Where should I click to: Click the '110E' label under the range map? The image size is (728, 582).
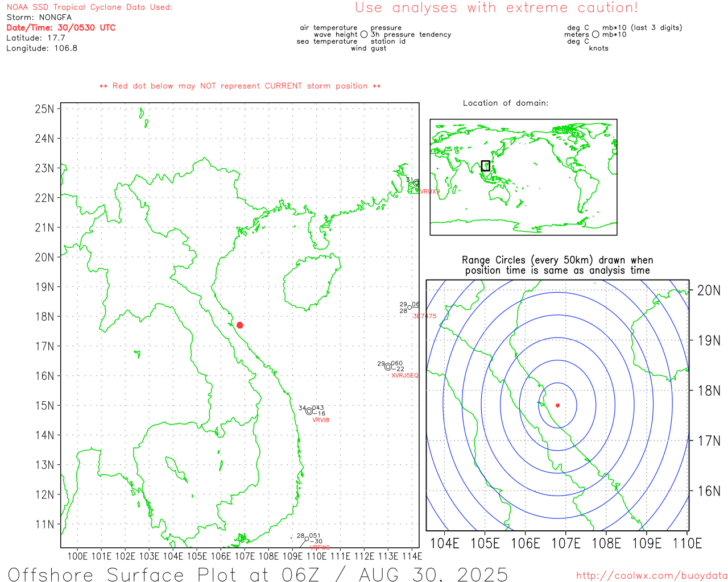(687, 543)
